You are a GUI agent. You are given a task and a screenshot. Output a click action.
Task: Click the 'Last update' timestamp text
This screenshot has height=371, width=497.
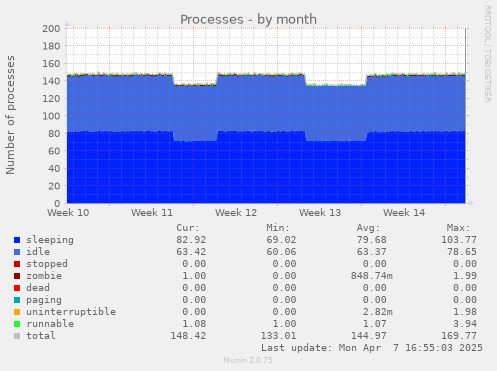(x=372, y=348)
